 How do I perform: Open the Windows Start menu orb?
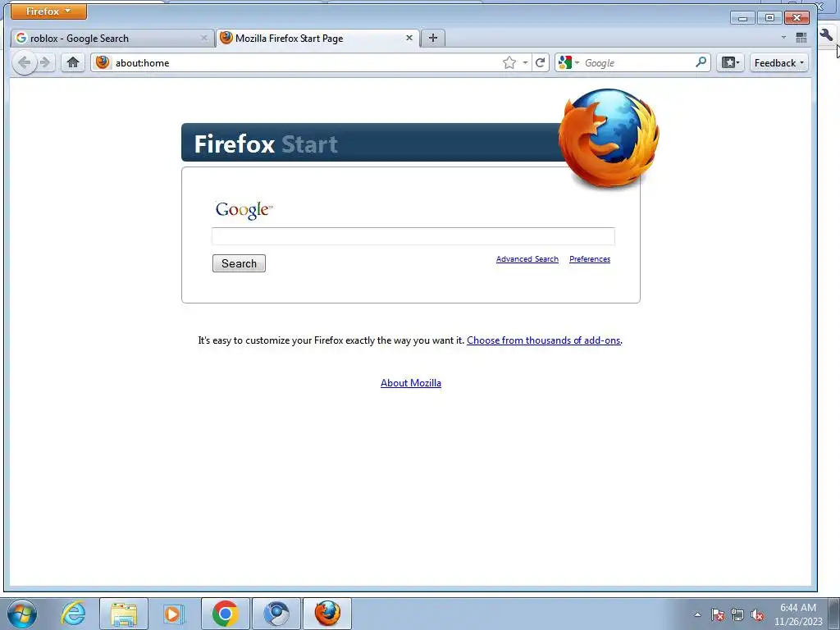(x=22, y=614)
